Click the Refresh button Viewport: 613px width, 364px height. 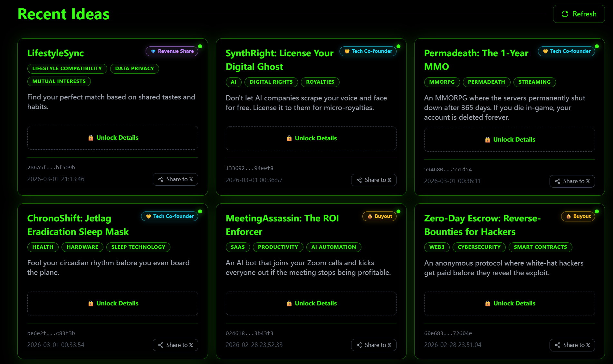click(x=579, y=14)
